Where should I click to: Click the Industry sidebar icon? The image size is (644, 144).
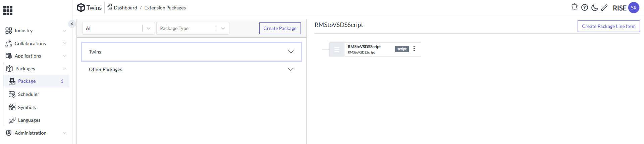pos(9,31)
